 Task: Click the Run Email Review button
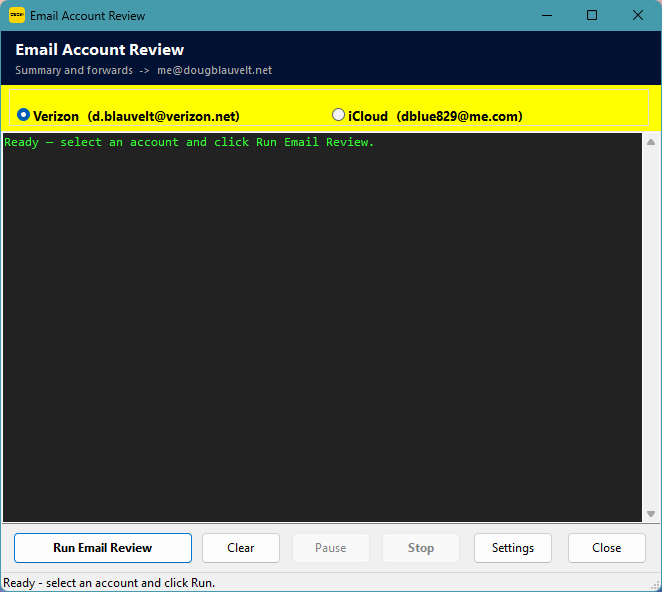pos(103,548)
